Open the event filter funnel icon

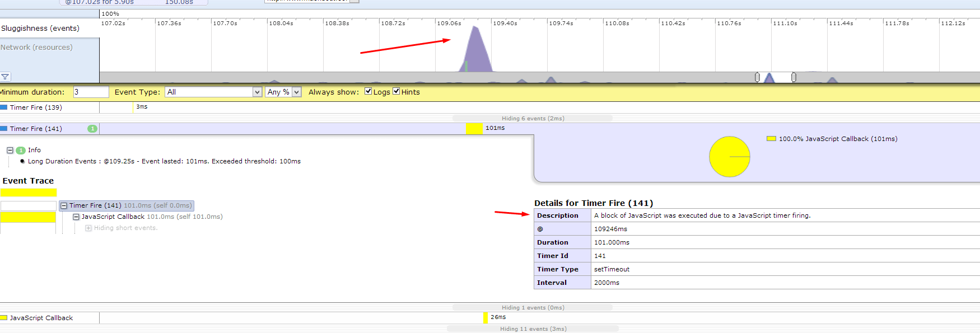coord(5,77)
